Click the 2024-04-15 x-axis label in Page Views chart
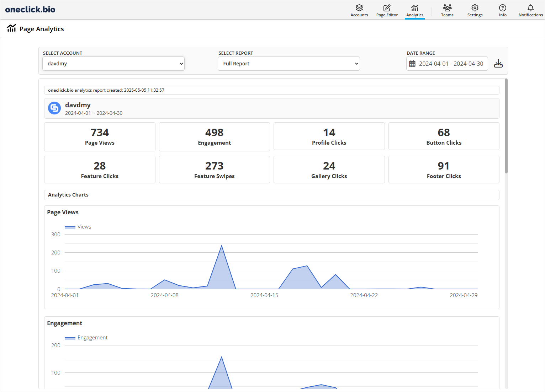This screenshot has height=392, width=545. coord(264,295)
